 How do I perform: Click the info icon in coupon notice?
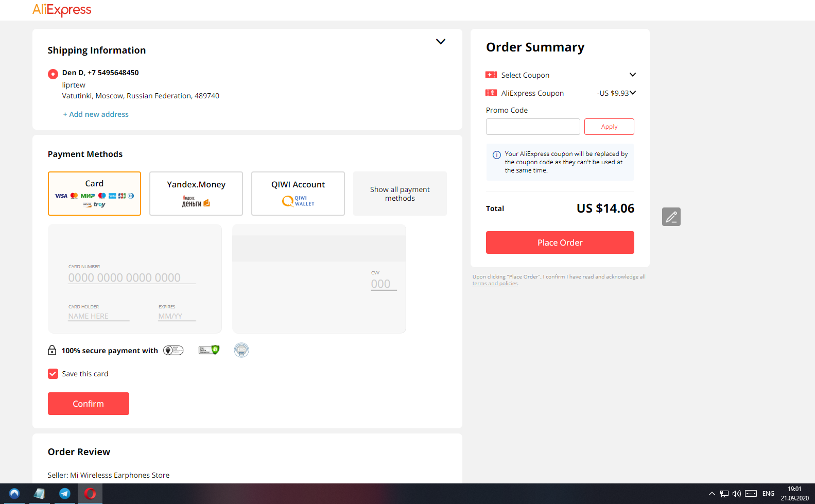(x=497, y=154)
